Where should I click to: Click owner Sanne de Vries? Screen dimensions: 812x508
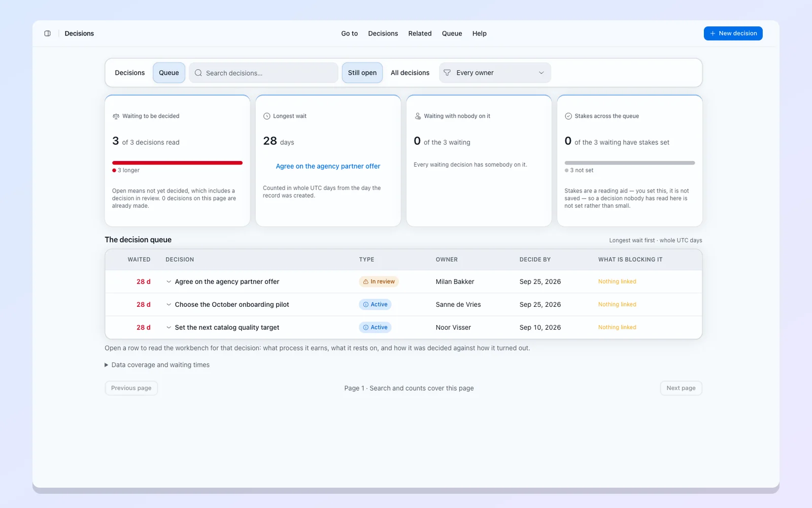click(x=458, y=305)
